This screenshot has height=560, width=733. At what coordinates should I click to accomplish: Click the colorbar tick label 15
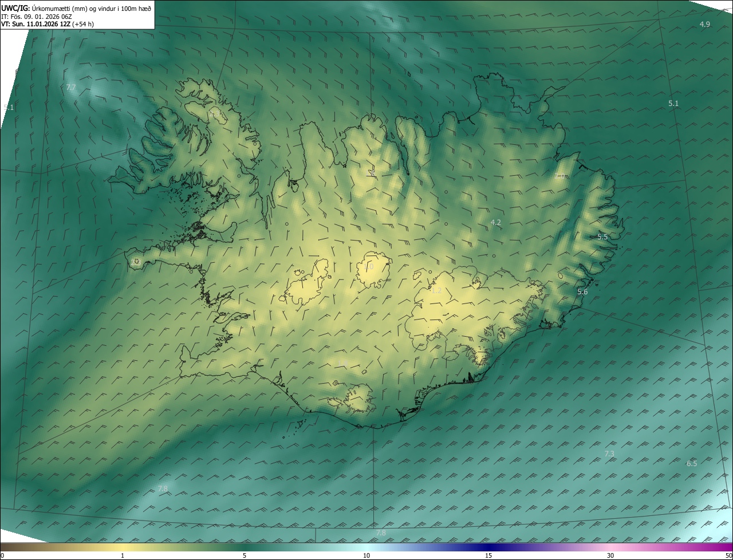(488, 556)
